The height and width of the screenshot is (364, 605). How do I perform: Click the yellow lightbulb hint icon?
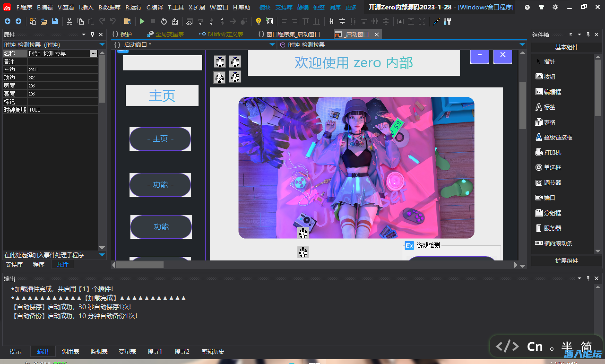pos(258,22)
